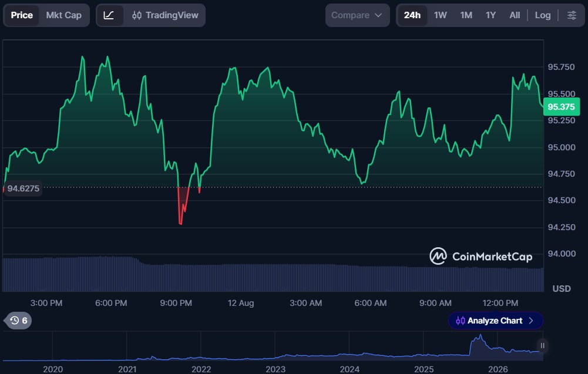Screen dimensions: 588x374
Task: Open the history clock badge showing 6
Action: point(18,321)
